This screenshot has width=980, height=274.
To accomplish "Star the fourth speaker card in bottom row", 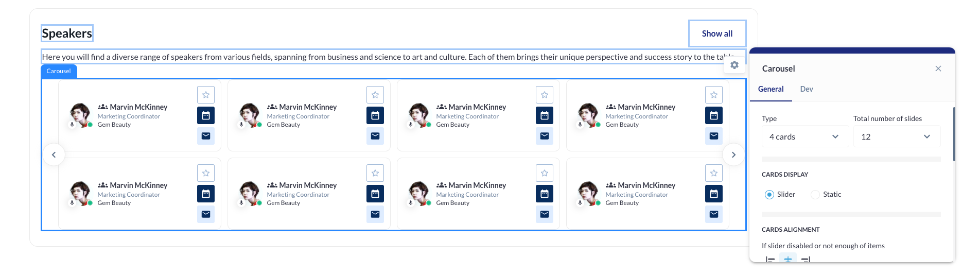I will pos(714,173).
